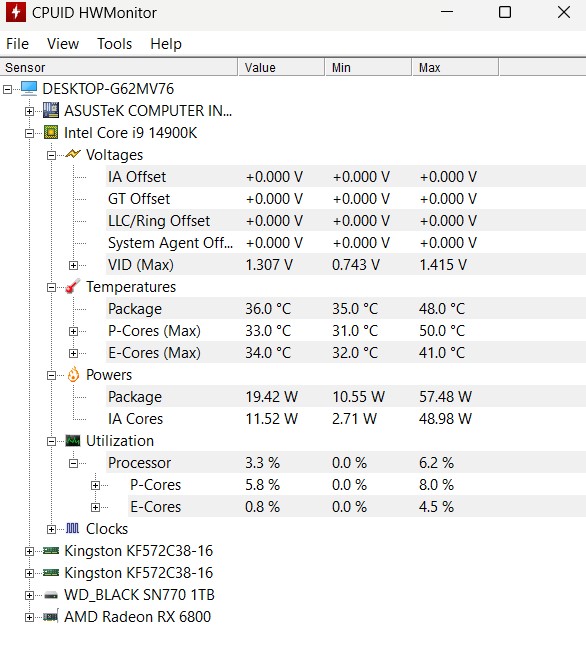This screenshot has width=586, height=672.
Task: Expand the ASUSTeK COMPUTER node
Action: (x=29, y=111)
